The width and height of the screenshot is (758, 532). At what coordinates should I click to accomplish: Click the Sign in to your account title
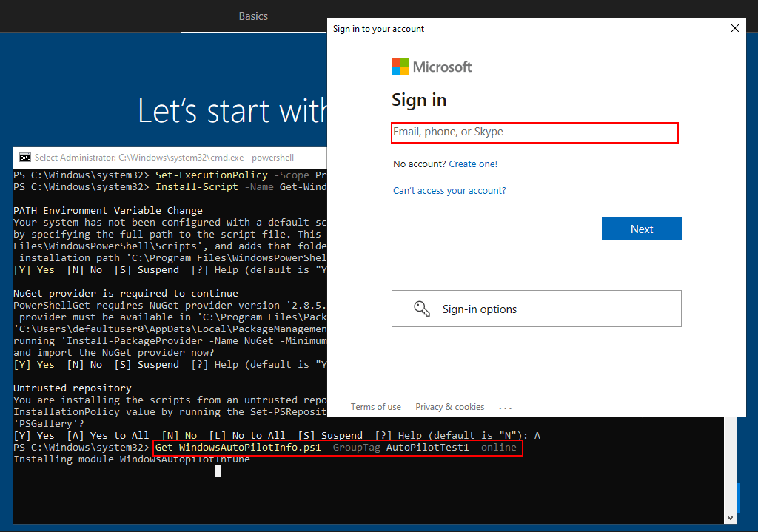tap(378, 29)
